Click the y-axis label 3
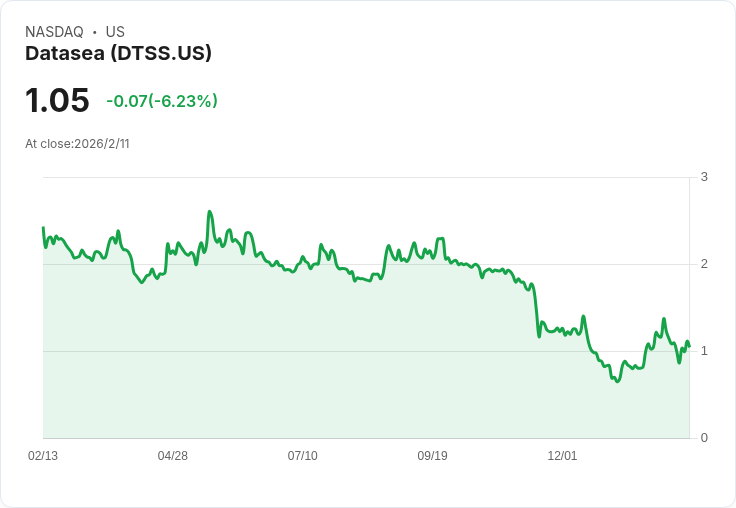Screen dimensions: 736x508 704,177
